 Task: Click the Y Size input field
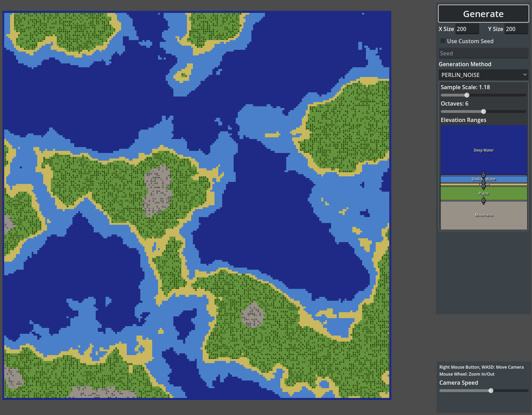[x=516, y=29]
